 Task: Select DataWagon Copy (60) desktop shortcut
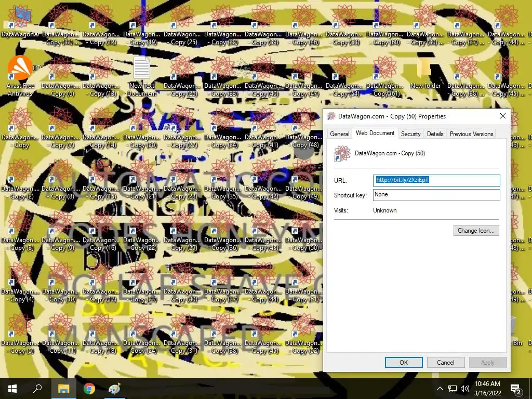click(x=385, y=25)
